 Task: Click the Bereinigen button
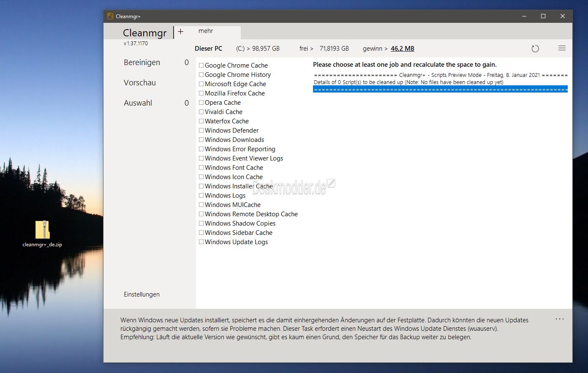[x=142, y=63]
